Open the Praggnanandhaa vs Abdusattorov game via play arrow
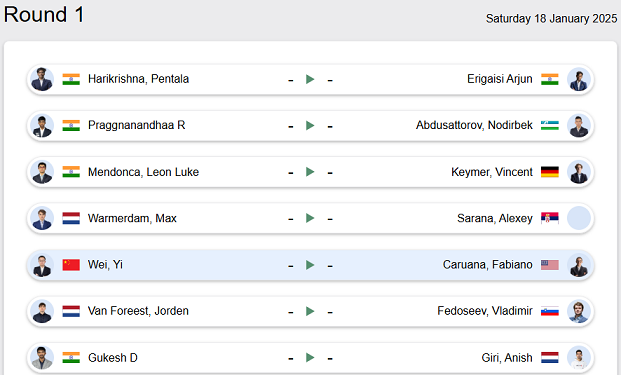 (x=310, y=126)
